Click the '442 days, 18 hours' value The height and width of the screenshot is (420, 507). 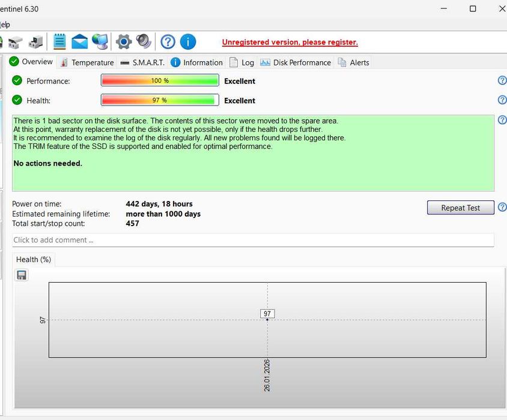click(x=159, y=204)
